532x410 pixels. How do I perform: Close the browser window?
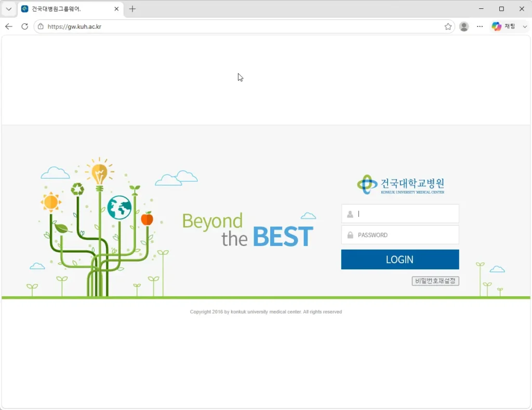point(522,9)
